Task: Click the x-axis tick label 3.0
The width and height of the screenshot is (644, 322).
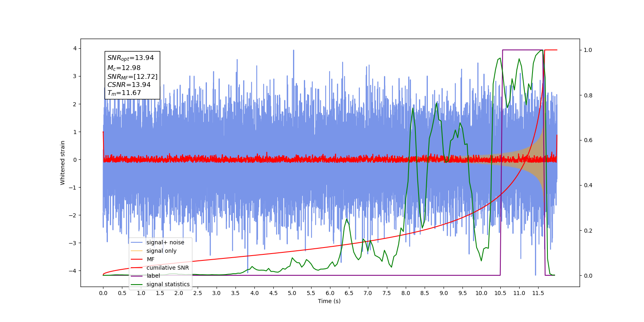Action: [217, 293]
